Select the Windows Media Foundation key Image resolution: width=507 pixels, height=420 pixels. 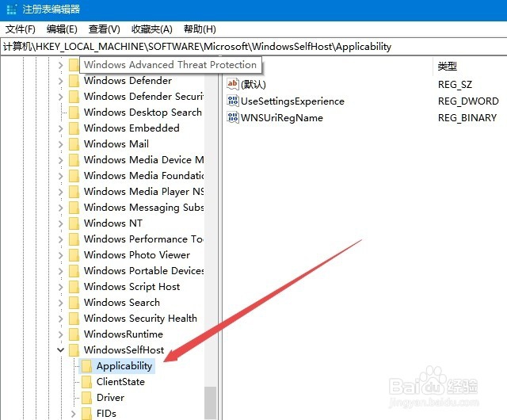(x=143, y=176)
